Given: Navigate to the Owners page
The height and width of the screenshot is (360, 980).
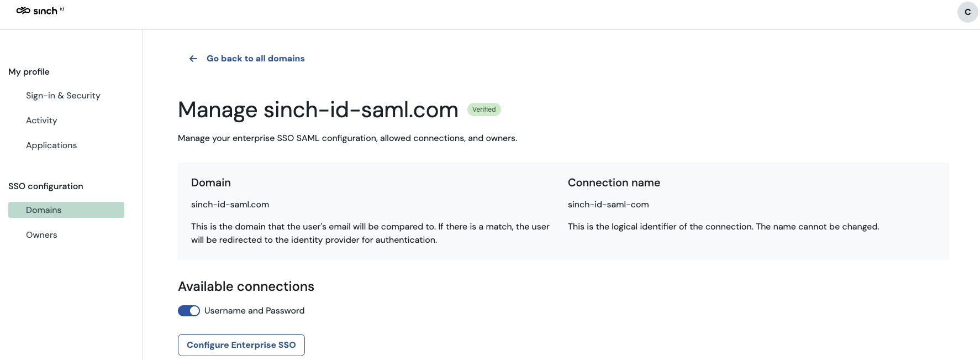Looking at the screenshot, I should coord(41,235).
